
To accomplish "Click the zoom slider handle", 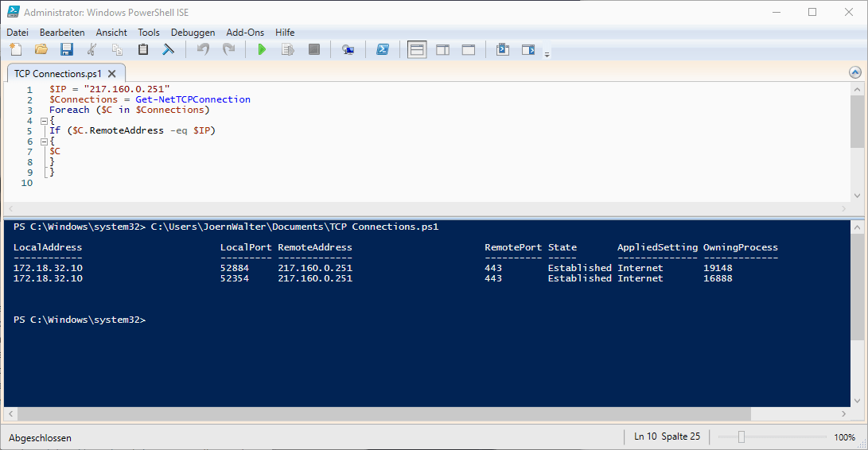I will (x=741, y=437).
